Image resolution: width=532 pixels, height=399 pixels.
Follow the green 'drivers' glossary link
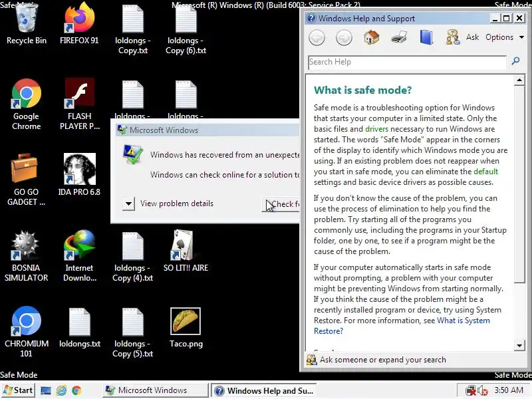pyautogui.click(x=376, y=129)
